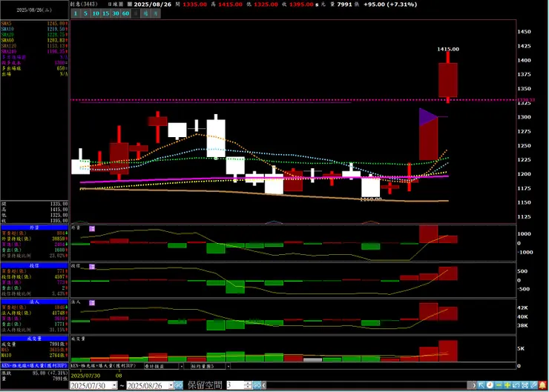Click the 2025/07/30 axis date label
Viewport: 549px width, 392px height.
85,376
